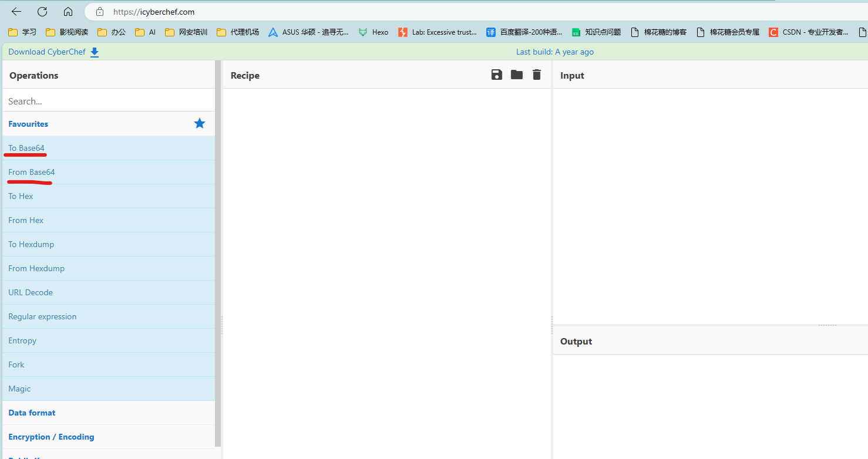Click the lock icon in address bar

(100, 12)
